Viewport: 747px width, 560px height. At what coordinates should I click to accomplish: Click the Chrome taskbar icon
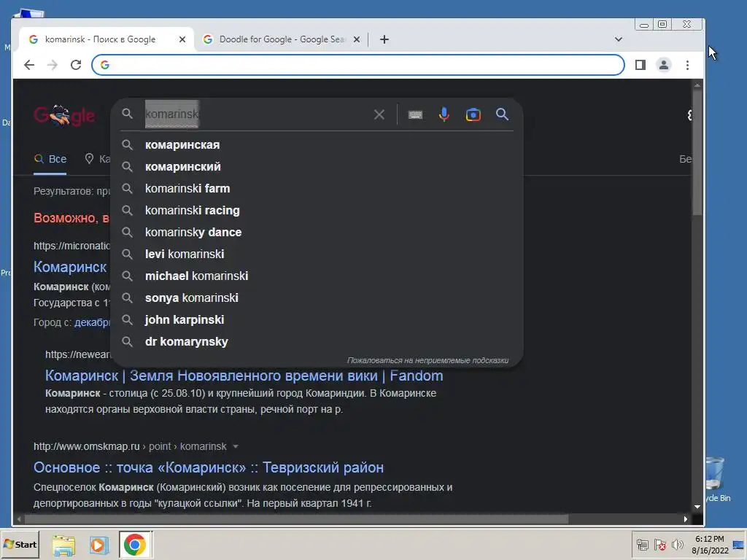pyautogui.click(x=135, y=545)
